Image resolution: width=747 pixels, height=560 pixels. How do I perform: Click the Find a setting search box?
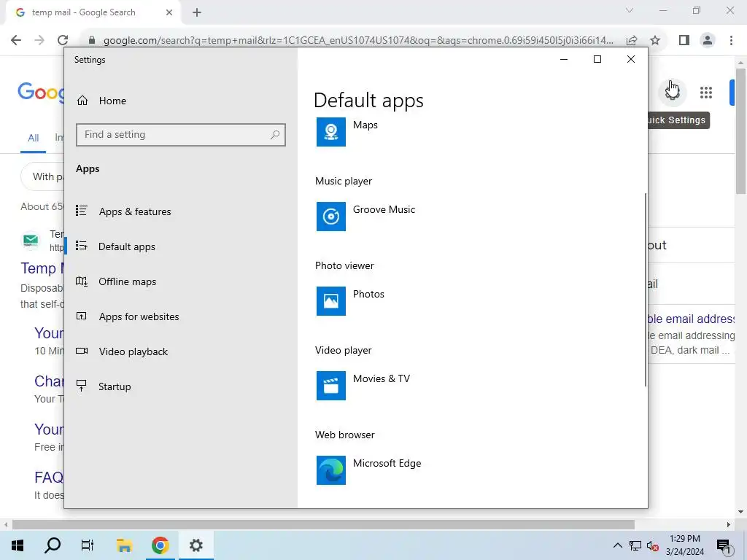tap(181, 135)
